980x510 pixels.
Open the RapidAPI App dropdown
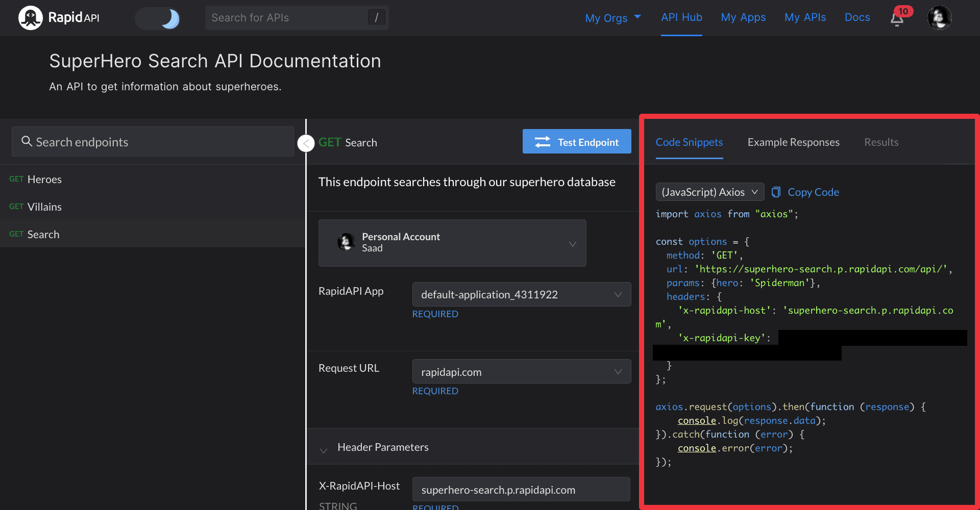coord(521,294)
